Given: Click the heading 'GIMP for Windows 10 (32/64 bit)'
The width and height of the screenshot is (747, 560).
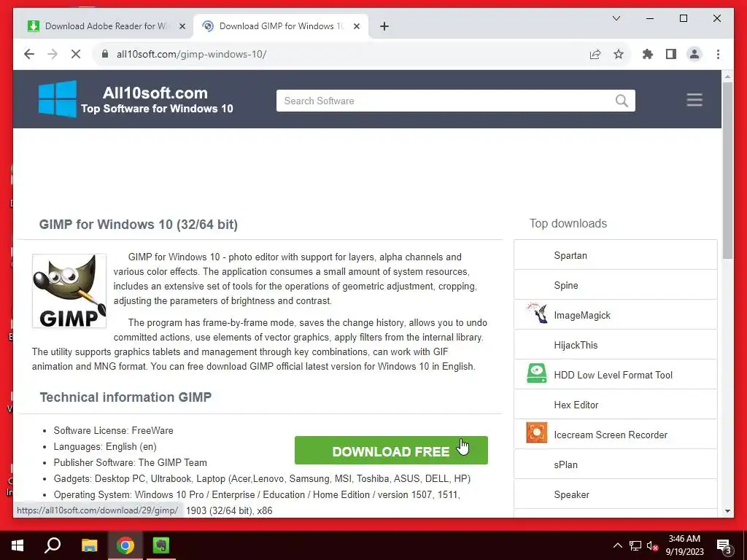Looking at the screenshot, I should click(x=138, y=225).
